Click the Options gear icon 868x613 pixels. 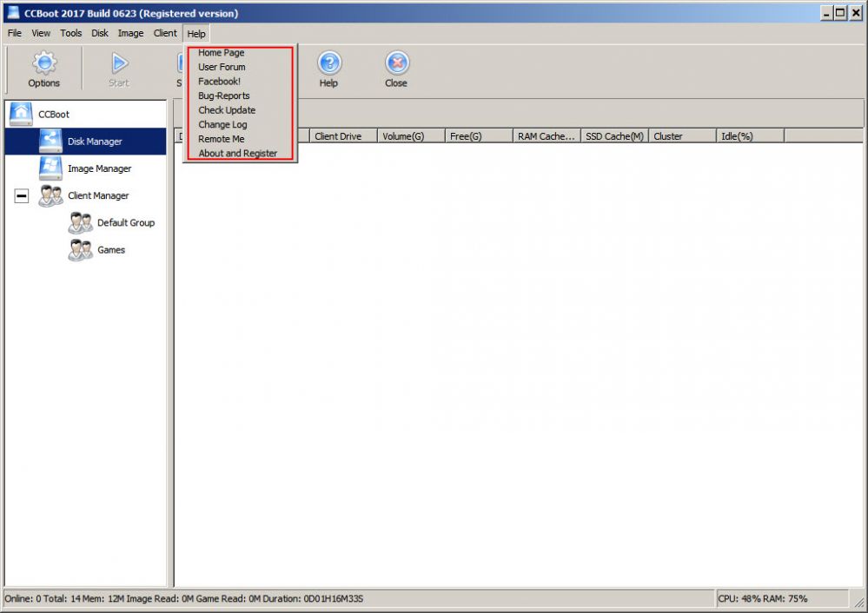coord(44,63)
